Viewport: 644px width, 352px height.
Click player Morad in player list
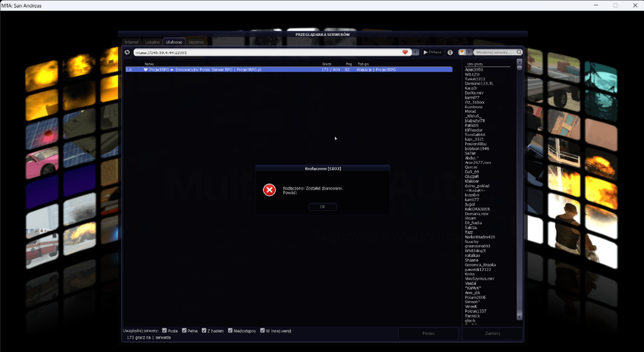pyautogui.click(x=470, y=112)
